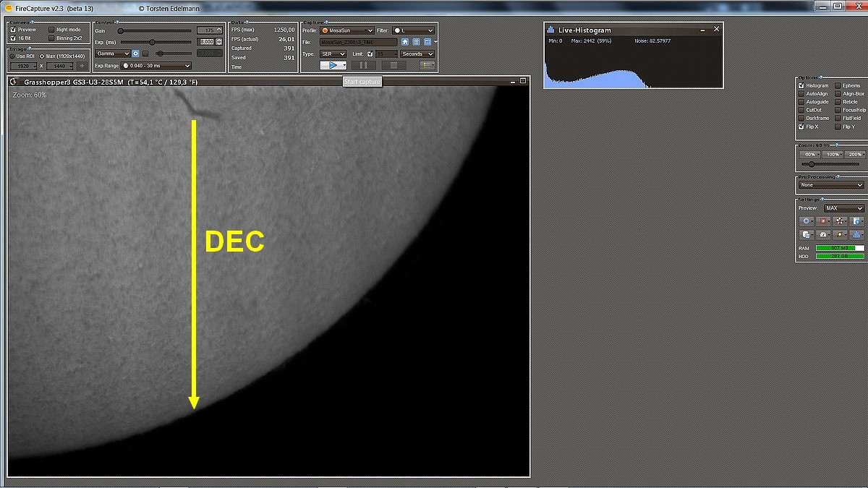
Task: Click the zoom slider in Zoom panel
Action: coord(830,164)
